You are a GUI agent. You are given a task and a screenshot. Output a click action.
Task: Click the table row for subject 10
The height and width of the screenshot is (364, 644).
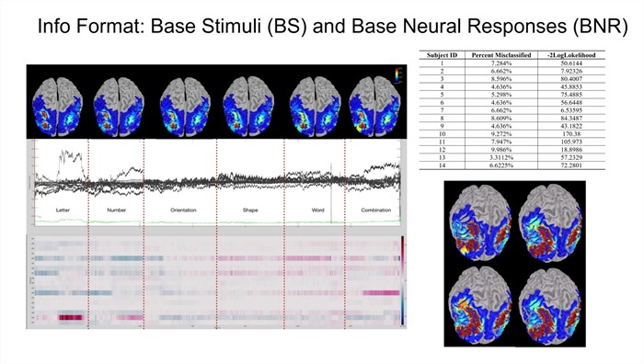tap(512, 134)
